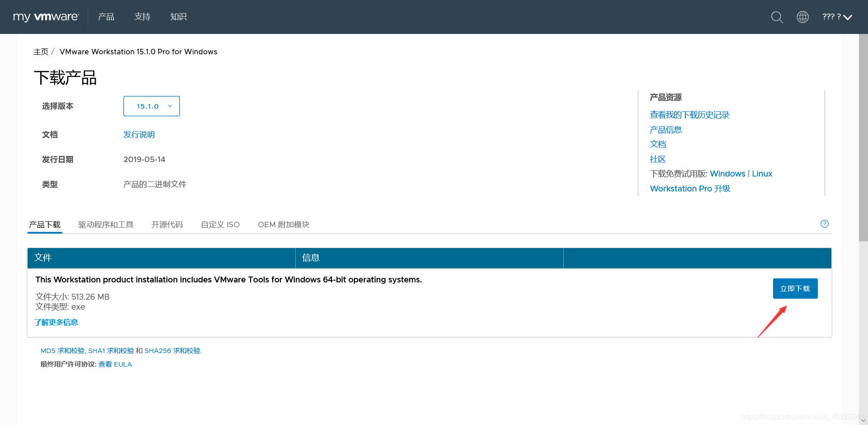
Task: Click the 产品资源 sidebar heading
Action: click(665, 97)
